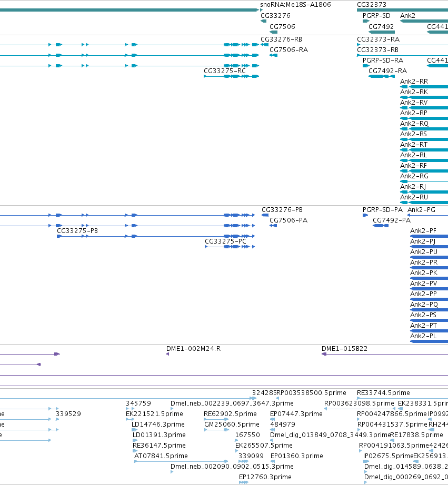Click the Ank2-PU protein label

pyautogui.click(x=424, y=252)
